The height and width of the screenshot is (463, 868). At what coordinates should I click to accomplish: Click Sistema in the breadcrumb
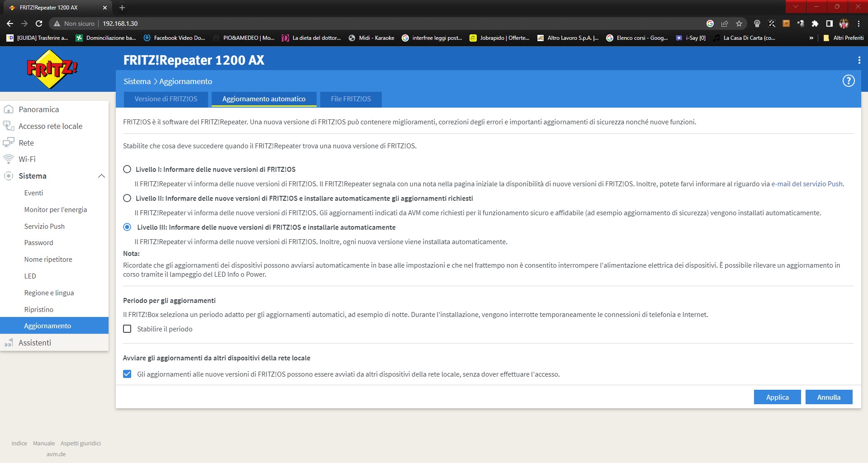tap(137, 81)
